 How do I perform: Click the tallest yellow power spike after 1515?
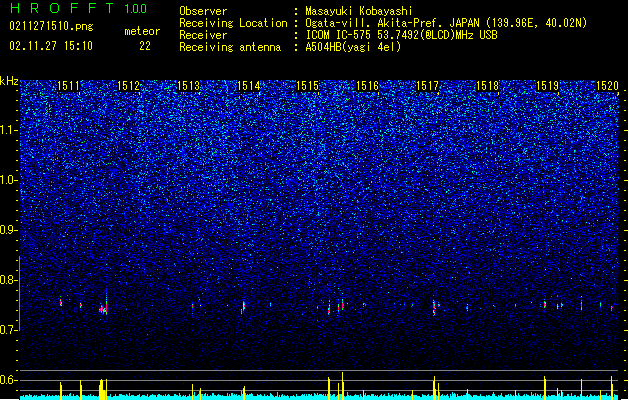coord(343,386)
